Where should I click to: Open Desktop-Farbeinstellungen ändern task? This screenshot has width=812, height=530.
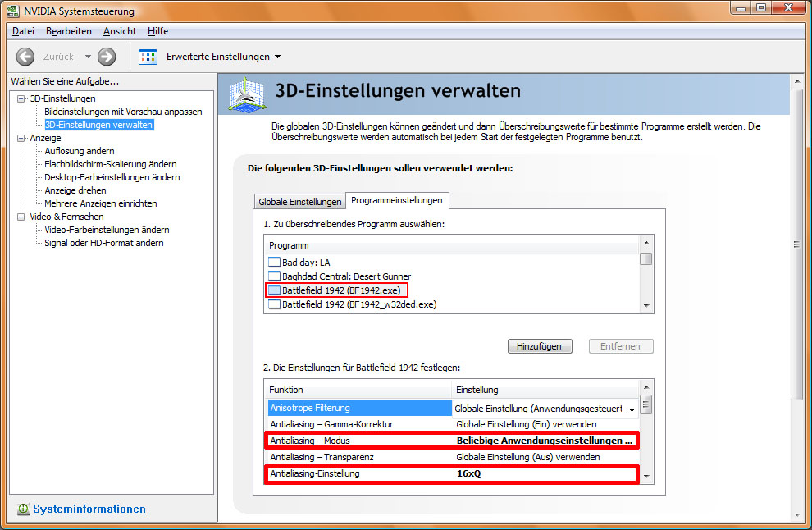112,177
